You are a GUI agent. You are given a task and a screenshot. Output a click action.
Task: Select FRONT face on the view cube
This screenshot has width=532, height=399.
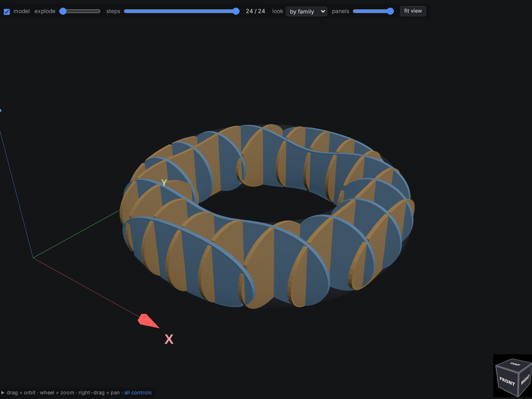(x=507, y=382)
